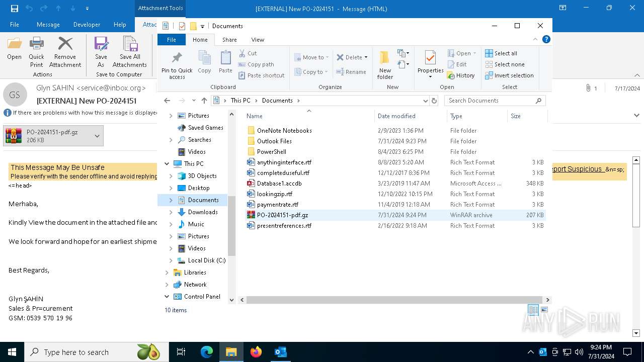Click the file list horizontal scrollbar
Viewport: 644px width, 362px height.
point(394,300)
